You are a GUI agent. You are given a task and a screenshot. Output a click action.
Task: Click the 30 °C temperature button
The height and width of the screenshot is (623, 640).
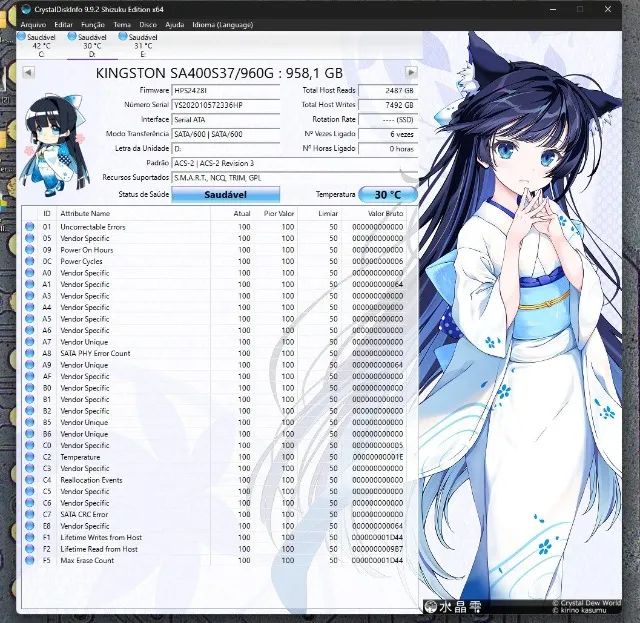(x=388, y=195)
